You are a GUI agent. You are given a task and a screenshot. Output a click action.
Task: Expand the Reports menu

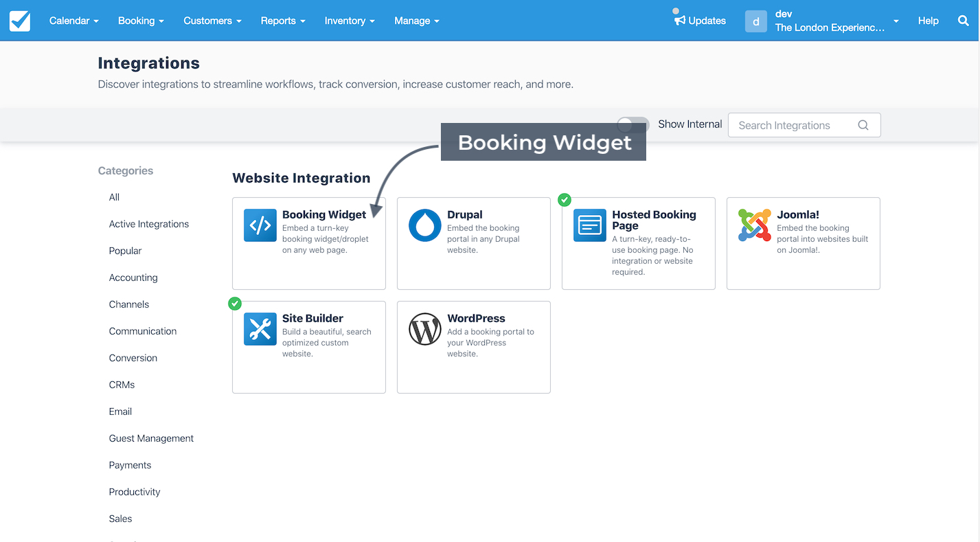pyautogui.click(x=283, y=21)
